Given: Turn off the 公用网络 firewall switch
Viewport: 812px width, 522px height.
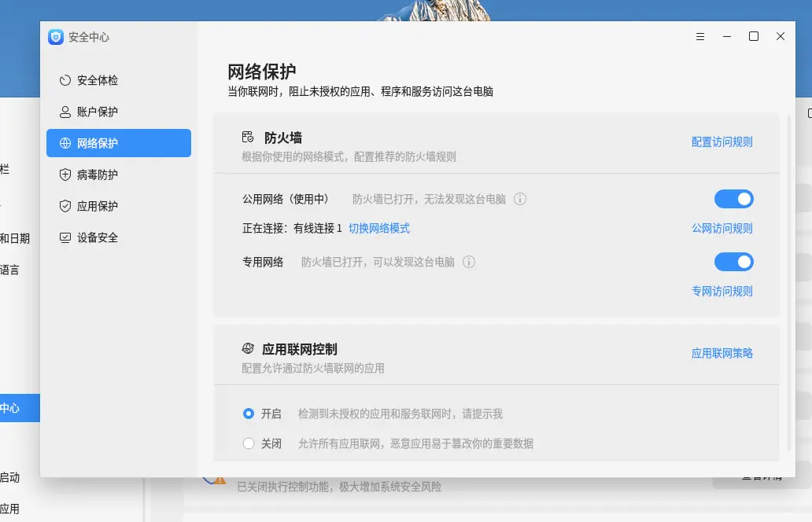Looking at the screenshot, I should [x=734, y=199].
